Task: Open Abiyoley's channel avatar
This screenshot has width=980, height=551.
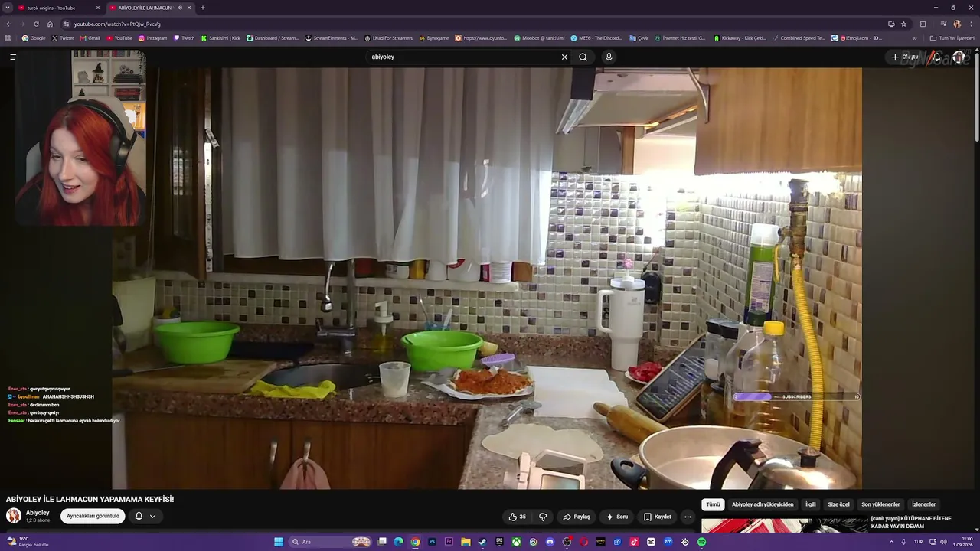Action: 14,516
